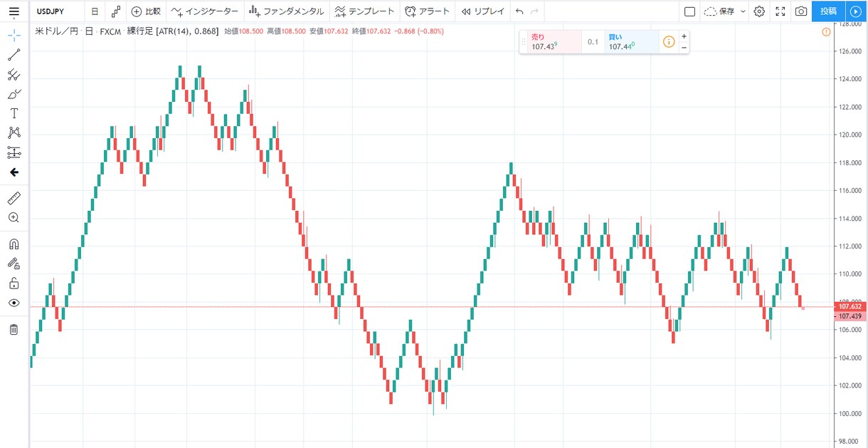
Task: Toggle magnet mode
Action: click(x=14, y=244)
